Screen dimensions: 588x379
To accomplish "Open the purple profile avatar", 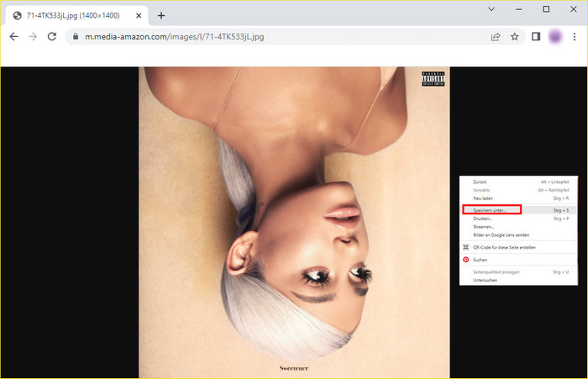I will point(555,36).
